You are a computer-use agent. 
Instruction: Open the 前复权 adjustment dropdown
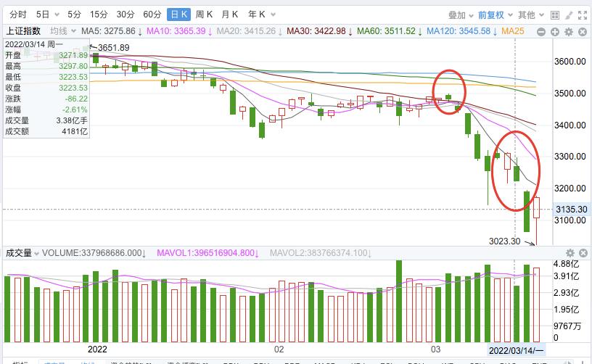[496, 15]
